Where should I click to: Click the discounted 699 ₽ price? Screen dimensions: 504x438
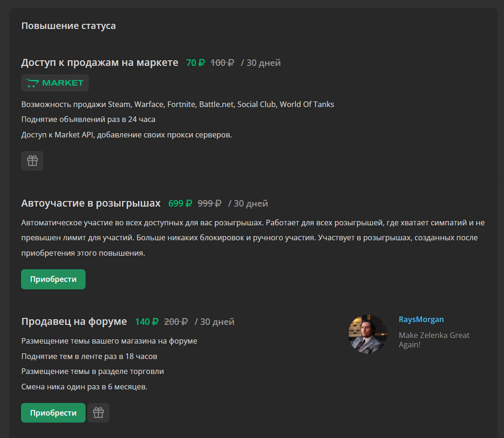(x=180, y=203)
